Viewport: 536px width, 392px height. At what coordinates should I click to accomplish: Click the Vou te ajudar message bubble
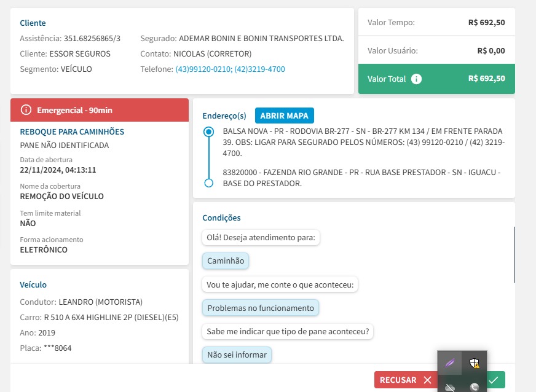pyautogui.click(x=280, y=284)
